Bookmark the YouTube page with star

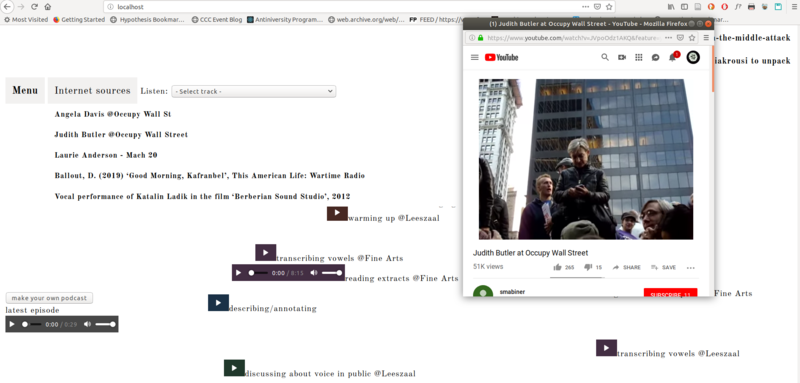(x=692, y=38)
